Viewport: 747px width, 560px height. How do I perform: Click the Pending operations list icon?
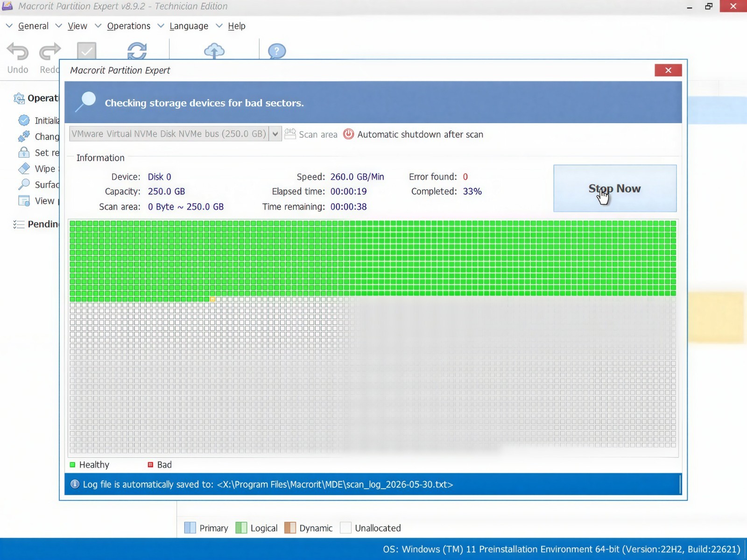click(19, 224)
